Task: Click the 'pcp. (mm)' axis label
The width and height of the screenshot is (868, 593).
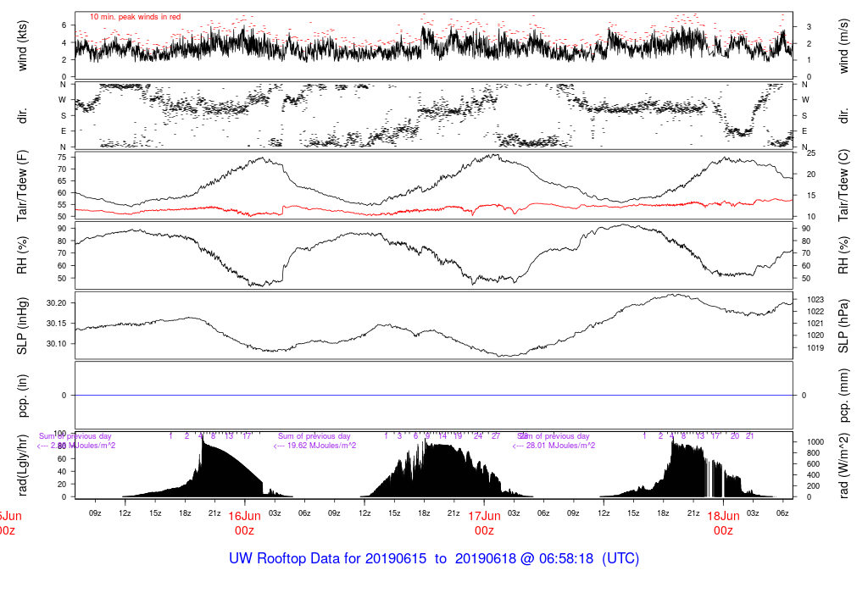Action: coord(843,395)
